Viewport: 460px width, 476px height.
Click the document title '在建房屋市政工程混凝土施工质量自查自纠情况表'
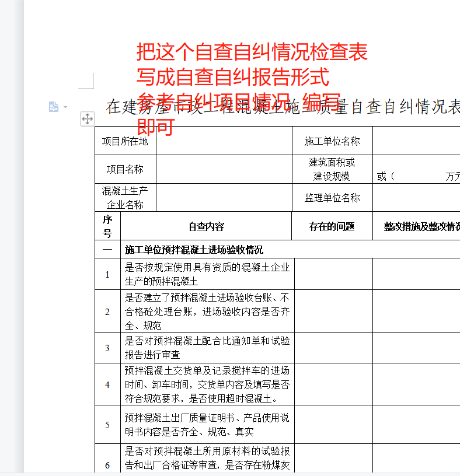pos(283,107)
